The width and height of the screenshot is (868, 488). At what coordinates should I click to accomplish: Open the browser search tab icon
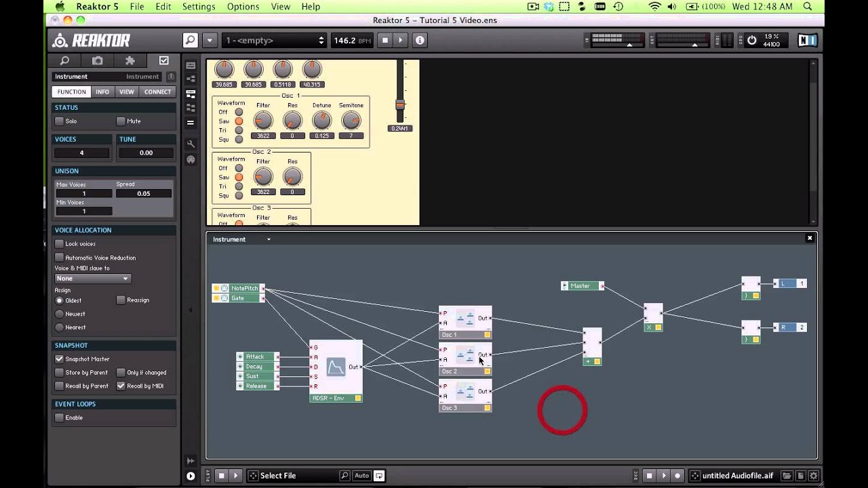click(x=65, y=60)
